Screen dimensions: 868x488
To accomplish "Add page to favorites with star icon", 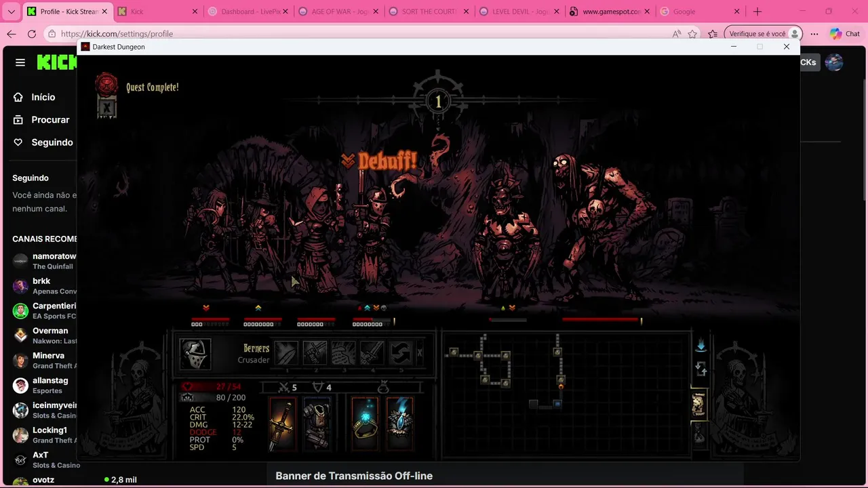I will point(692,34).
